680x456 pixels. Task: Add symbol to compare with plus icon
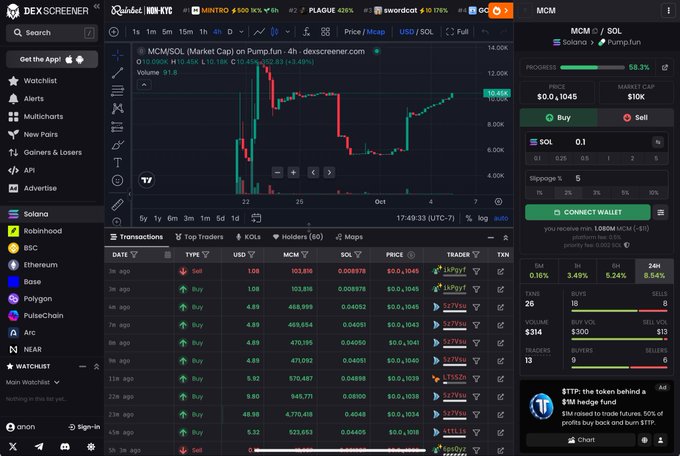click(114, 32)
